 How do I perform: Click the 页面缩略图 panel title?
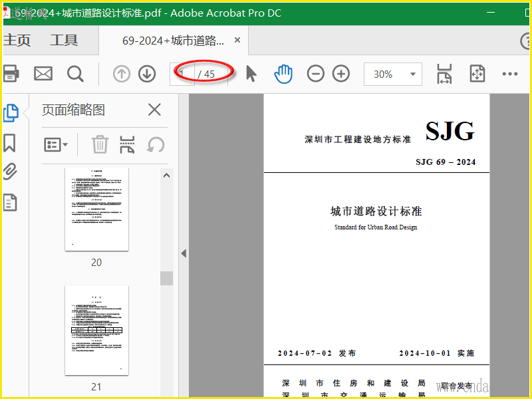pos(73,110)
